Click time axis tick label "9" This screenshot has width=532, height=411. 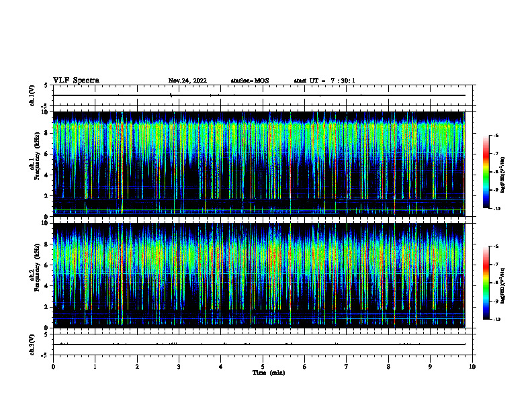coord(430,367)
